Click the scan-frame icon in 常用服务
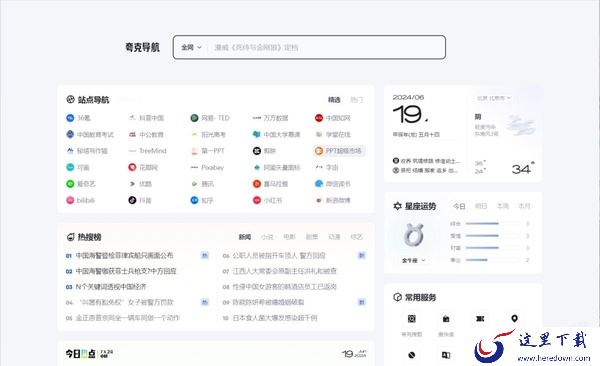This screenshot has width=600, height=366. tap(412, 319)
